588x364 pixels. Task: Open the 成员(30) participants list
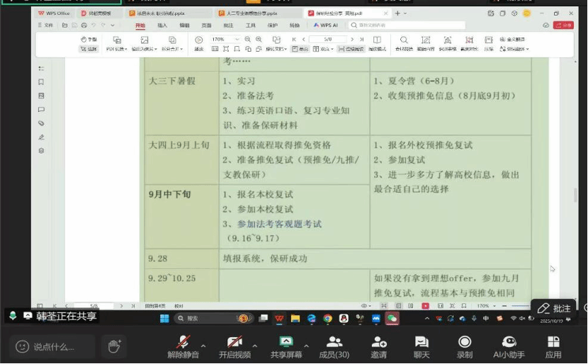pos(334,347)
